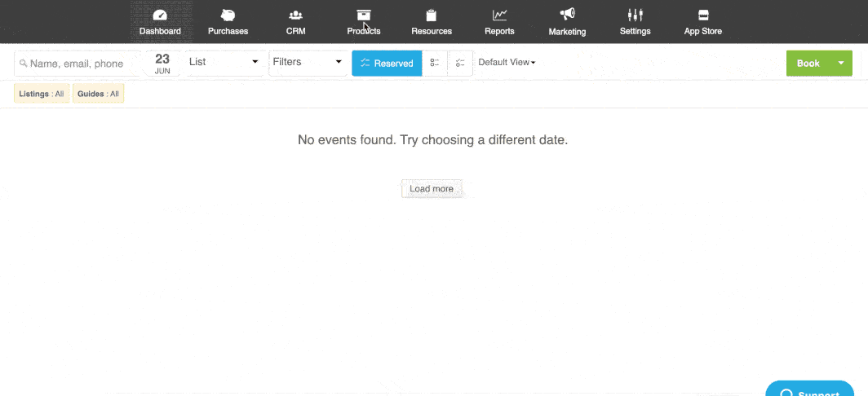Click the Reports chart icon
Viewport: 868px width, 396px height.
point(499,15)
